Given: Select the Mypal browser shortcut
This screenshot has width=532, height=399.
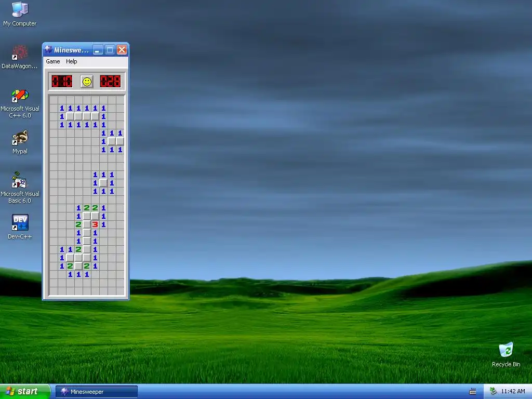Looking at the screenshot, I should click(20, 142).
